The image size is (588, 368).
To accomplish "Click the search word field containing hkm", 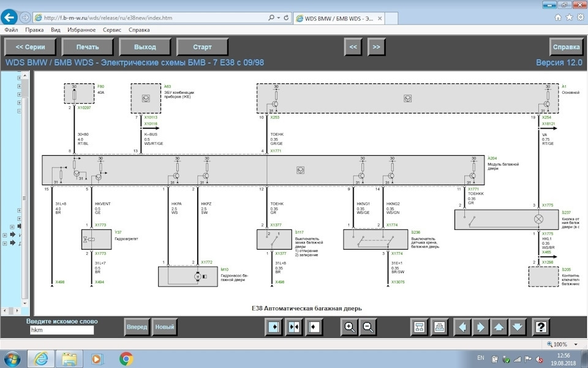I will click(62, 330).
